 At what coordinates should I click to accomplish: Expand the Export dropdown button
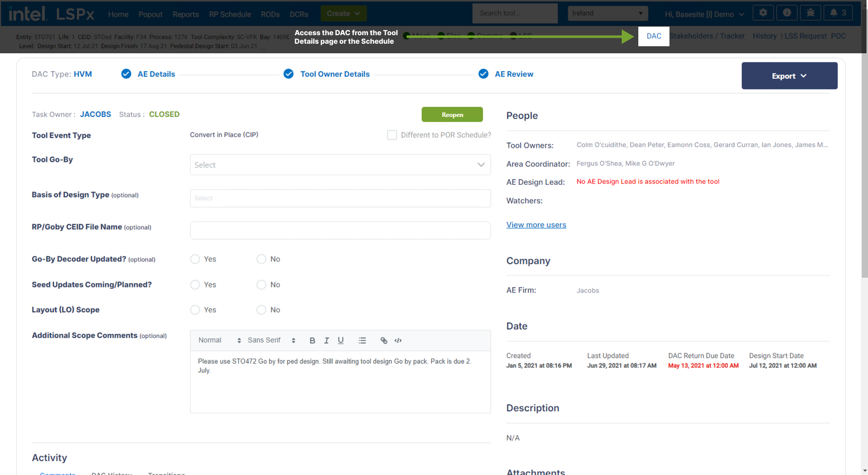[789, 76]
